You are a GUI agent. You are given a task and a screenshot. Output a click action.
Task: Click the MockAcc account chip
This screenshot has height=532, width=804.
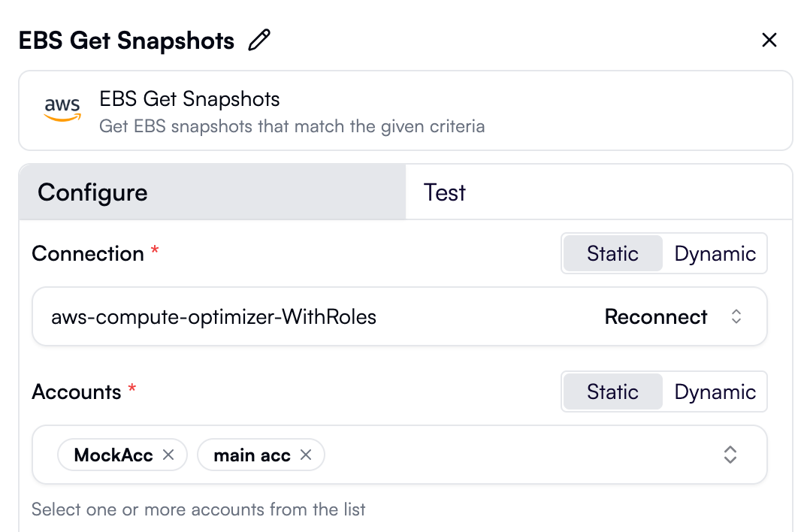point(113,455)
